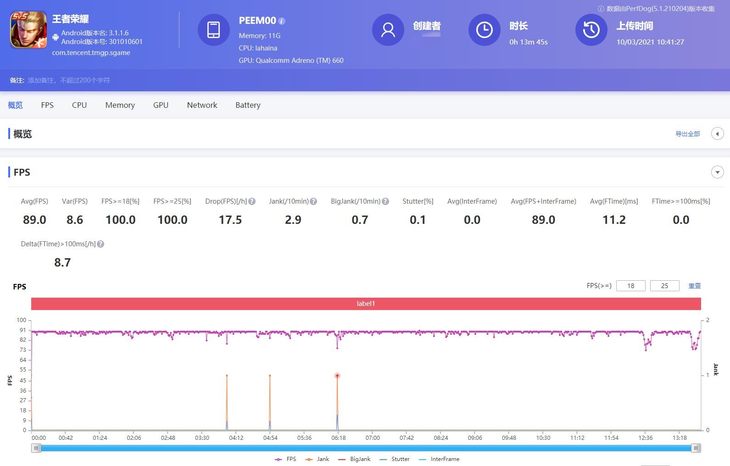This screenshot has height=466, width=730.
Task: Click info icon next to PEEM00
Action: coord(282,20)
